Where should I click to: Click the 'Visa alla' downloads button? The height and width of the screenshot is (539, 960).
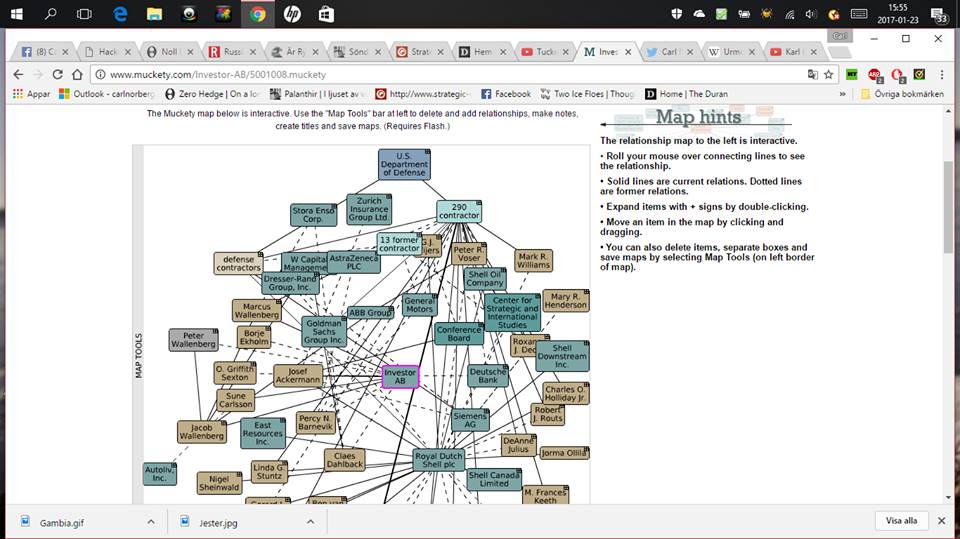(901, 521)
